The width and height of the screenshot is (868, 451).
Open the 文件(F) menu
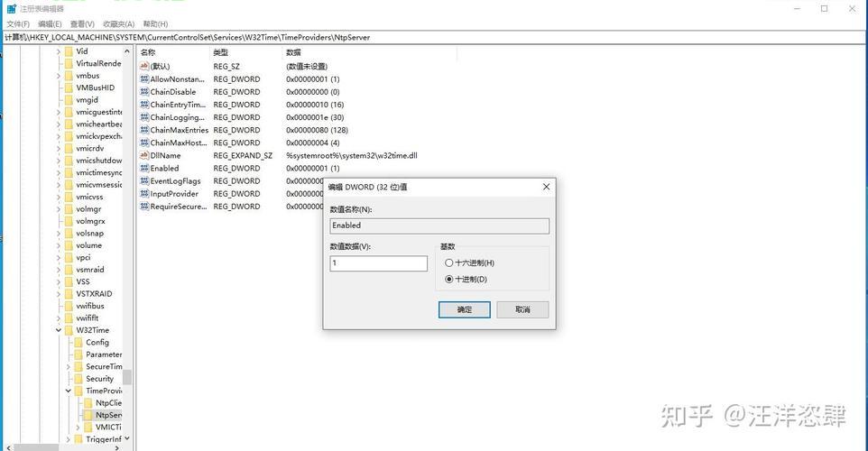(x=17, y=23)
